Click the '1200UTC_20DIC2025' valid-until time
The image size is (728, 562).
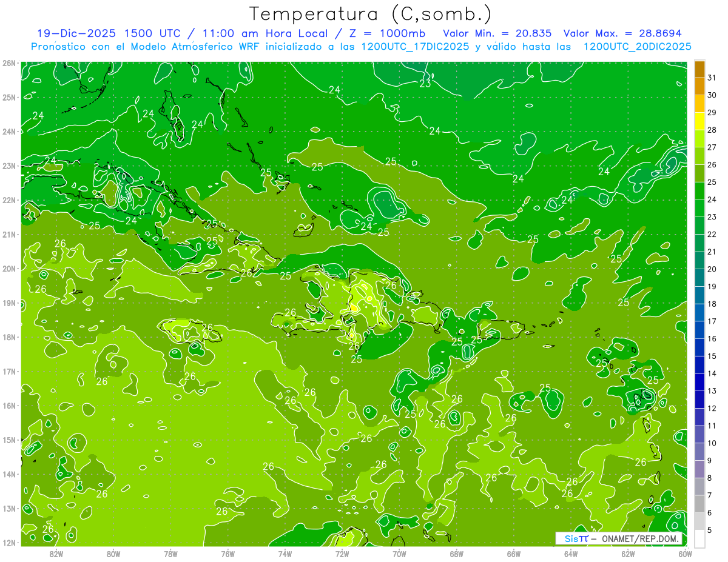coord(637,46)
